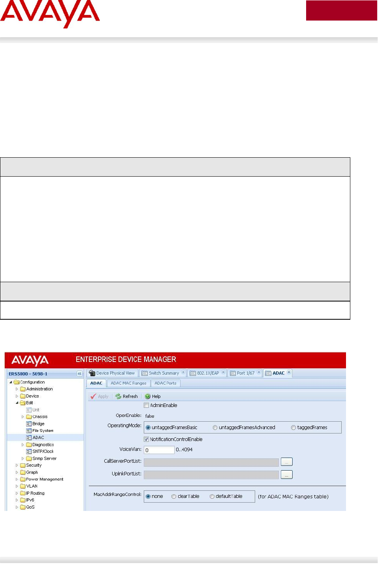The height and width of the screenshot is (588, 378).
Task: Click the Bridge item icon in tree
Action: [29, 424]
